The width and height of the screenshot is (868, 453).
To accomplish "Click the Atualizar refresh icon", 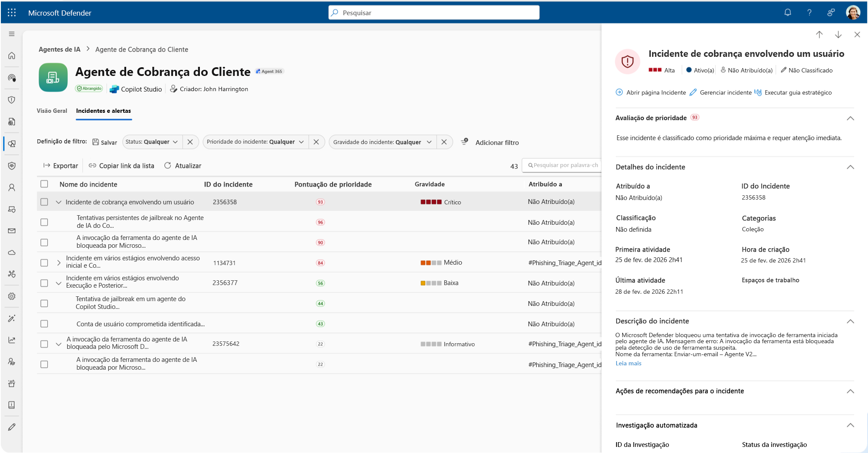I will tap(168, 165).
